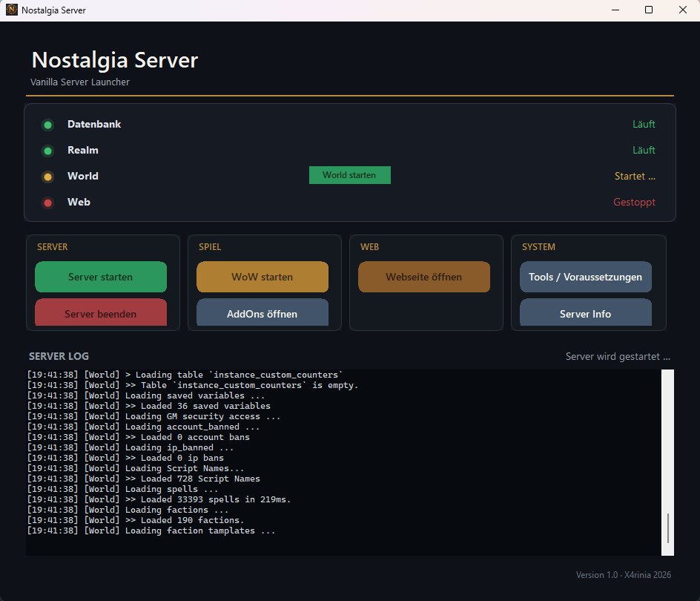The width and height of the screenshot is (700, 601).
Task: Maximize the Nostalgia Server window
Action: tap(649, 10)
